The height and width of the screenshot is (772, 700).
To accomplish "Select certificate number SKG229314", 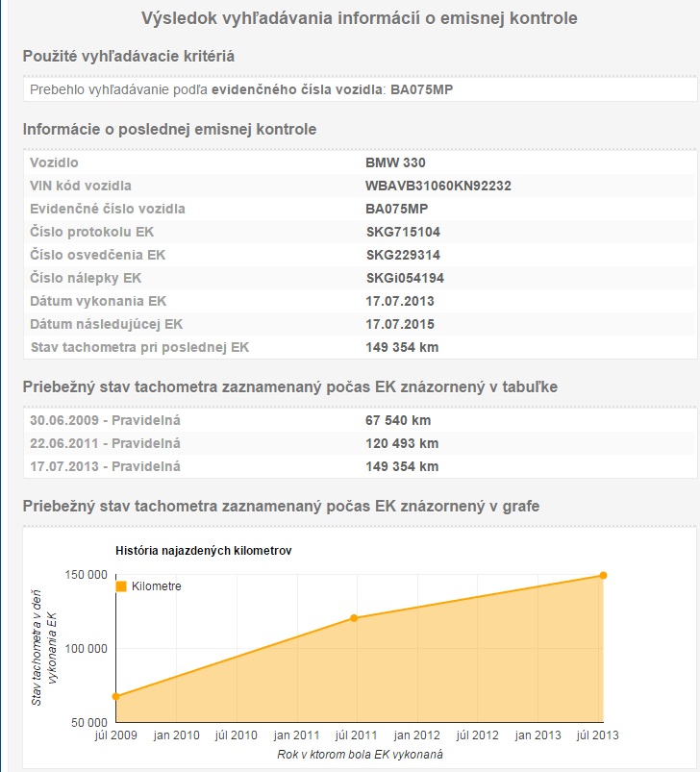I will pos(403,255).
